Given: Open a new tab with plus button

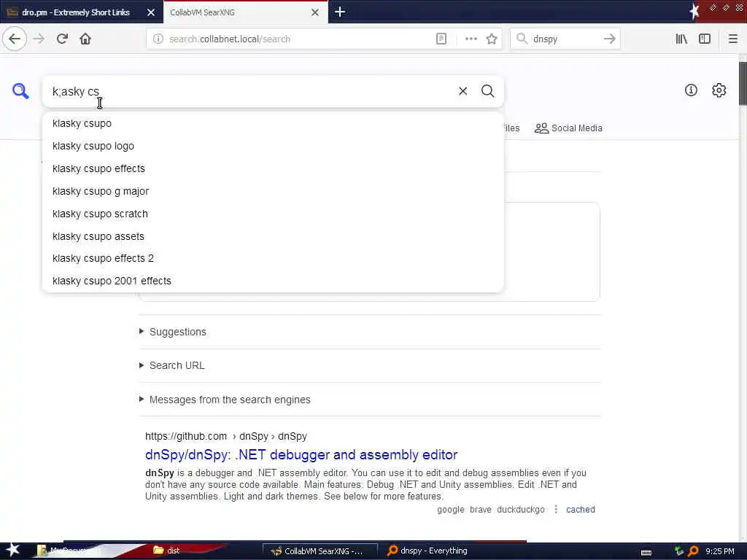Looking at the screenshot, I should (x=340, y=12).
